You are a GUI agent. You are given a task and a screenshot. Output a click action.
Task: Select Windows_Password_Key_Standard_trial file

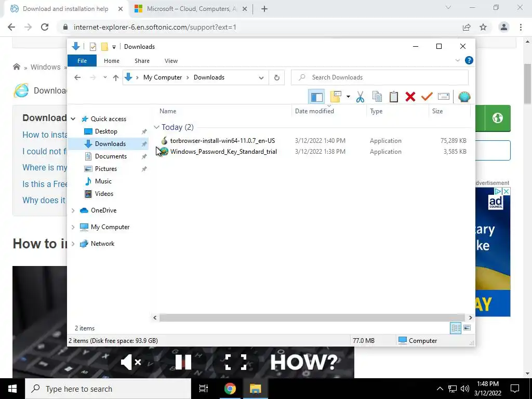point(223,152)
